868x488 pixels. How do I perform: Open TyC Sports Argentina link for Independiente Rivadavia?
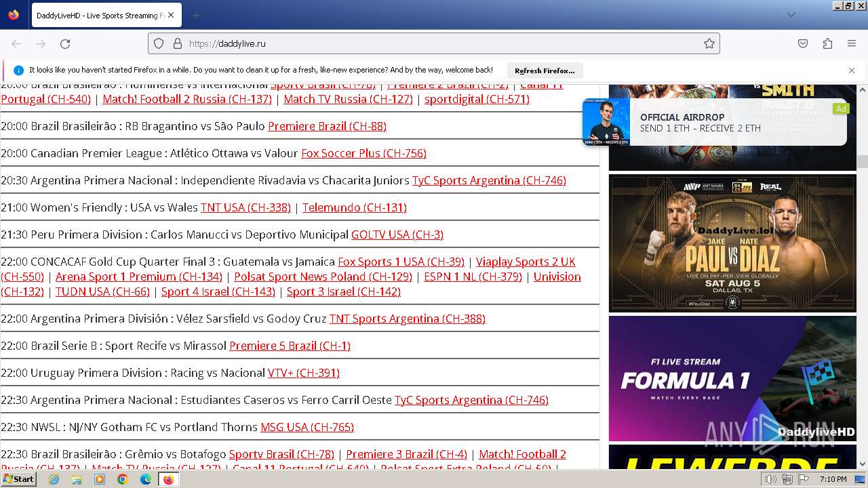pyautogui.click(x=489, y=180)
